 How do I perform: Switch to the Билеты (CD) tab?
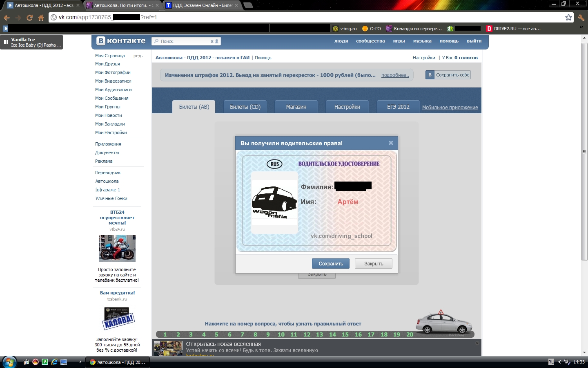point(245,107)
